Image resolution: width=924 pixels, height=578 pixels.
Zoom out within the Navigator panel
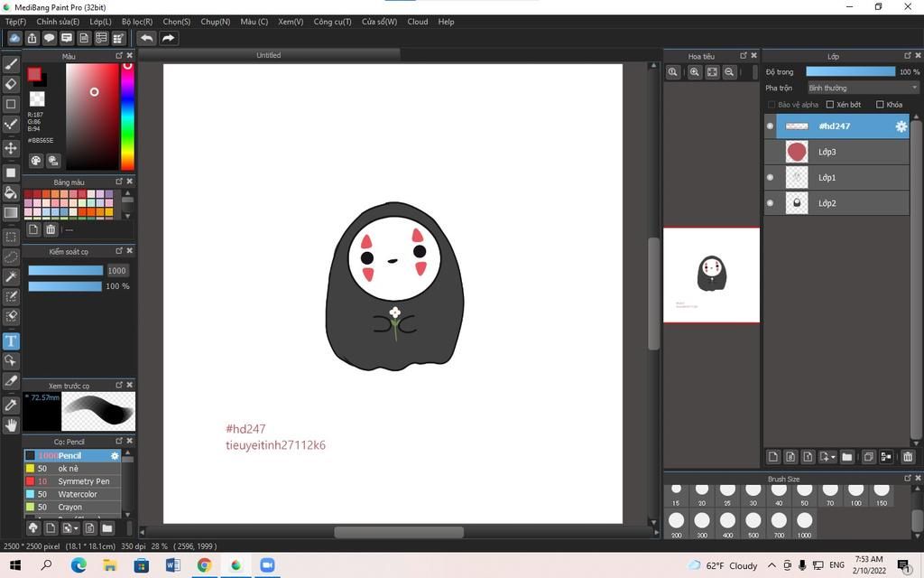[x=729, y=72]
